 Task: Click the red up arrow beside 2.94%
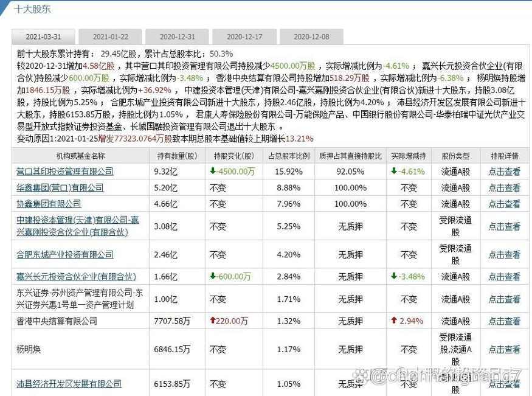click(x=394, y=320)
